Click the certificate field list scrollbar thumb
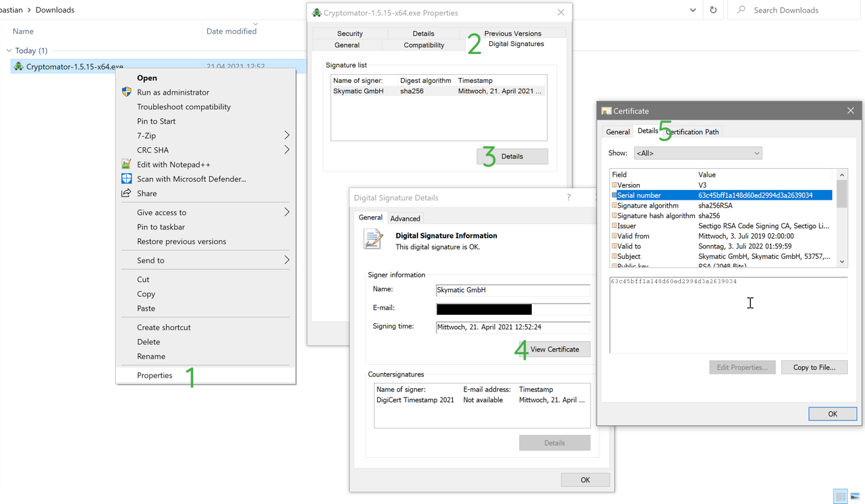This screenshot has height=504, width=865. tap(842, 195)
